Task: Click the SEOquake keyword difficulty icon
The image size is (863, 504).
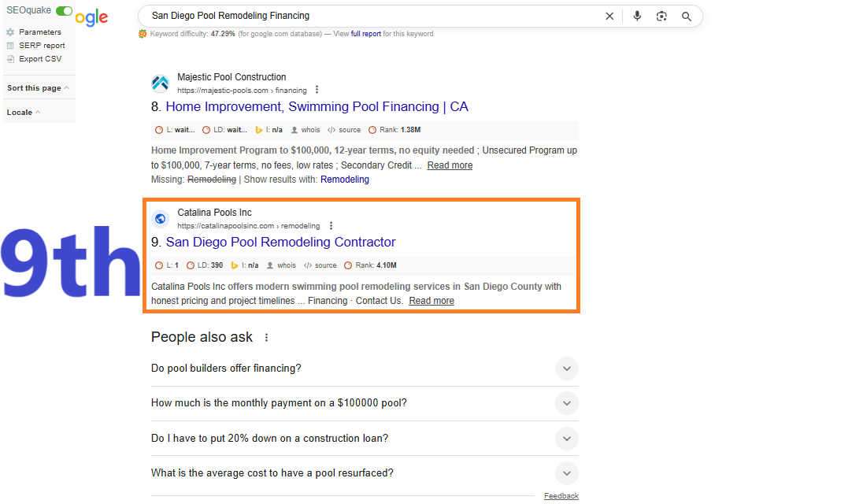Action: coord(143,34)
